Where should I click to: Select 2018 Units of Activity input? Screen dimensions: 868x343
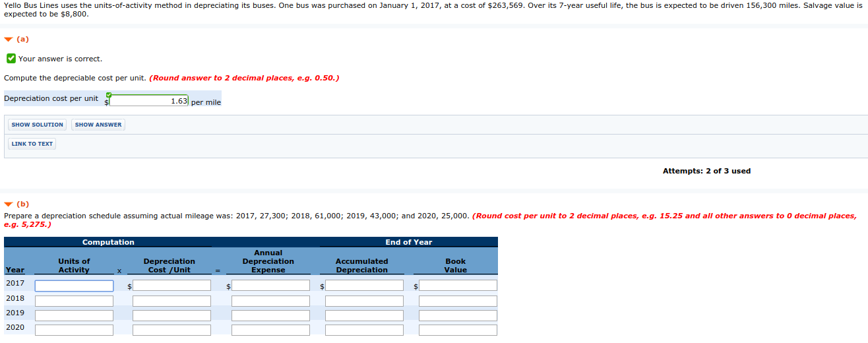click(x=75, y=301)
